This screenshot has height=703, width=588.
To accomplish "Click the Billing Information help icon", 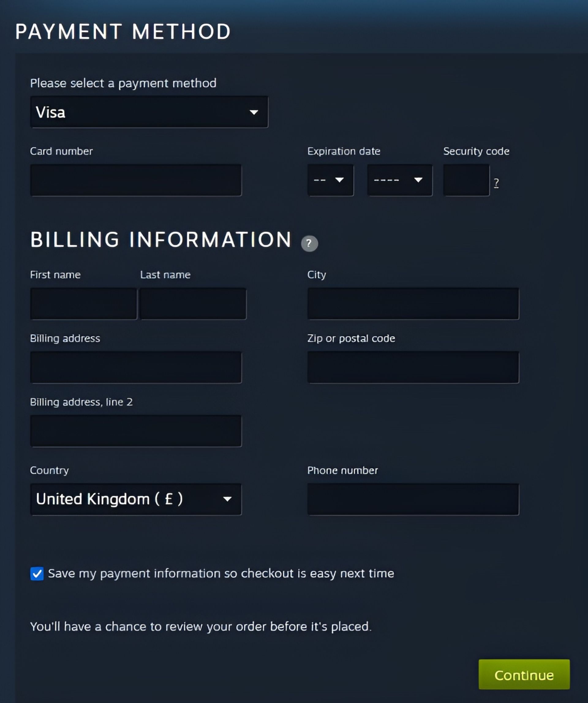I will 309,244.
